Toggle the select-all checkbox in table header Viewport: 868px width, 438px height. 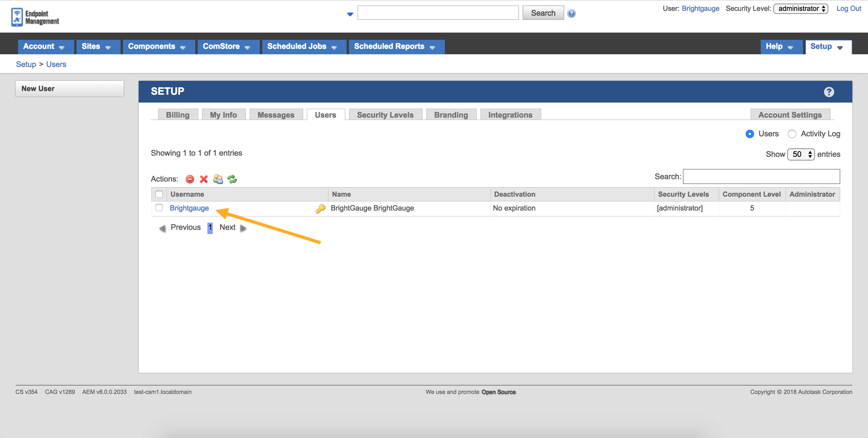(x=159, y=195)
